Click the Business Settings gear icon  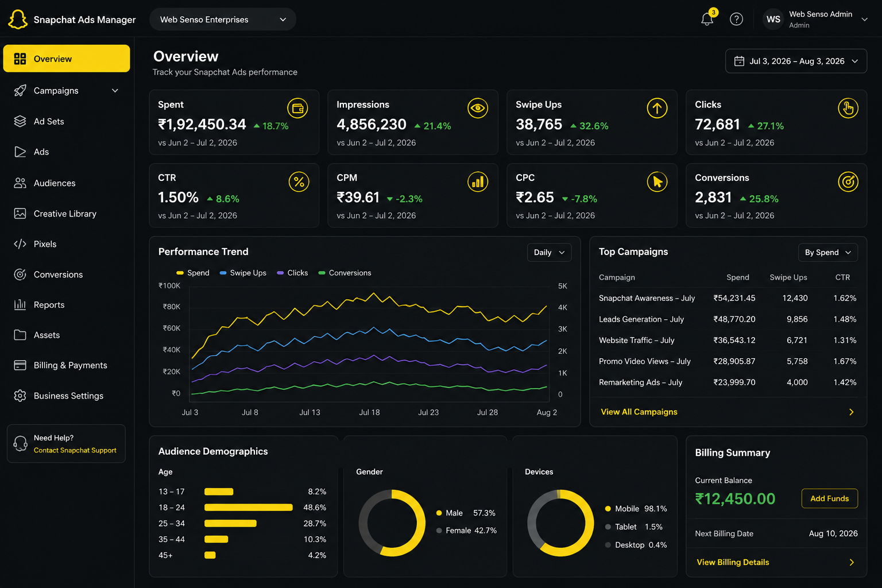(20, 396)
